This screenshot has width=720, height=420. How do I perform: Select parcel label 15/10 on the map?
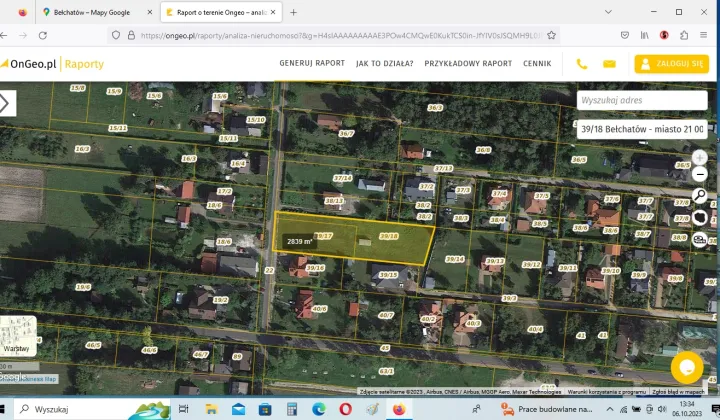point(256,120)
